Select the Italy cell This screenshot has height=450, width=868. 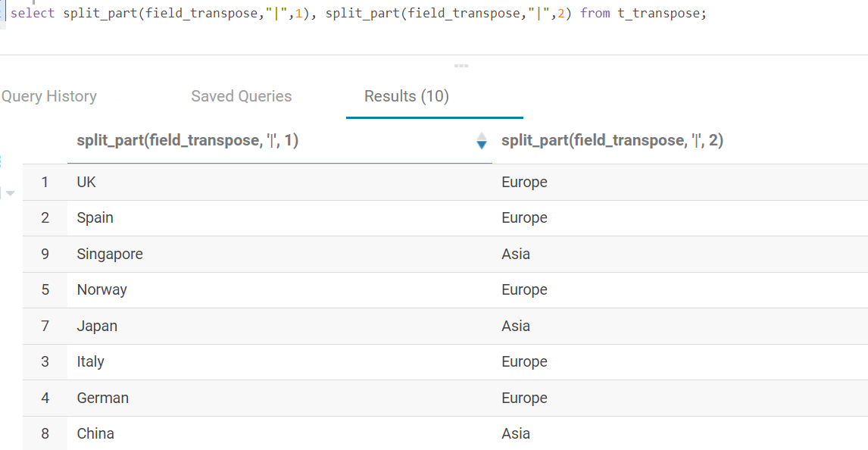click(90, 361)
